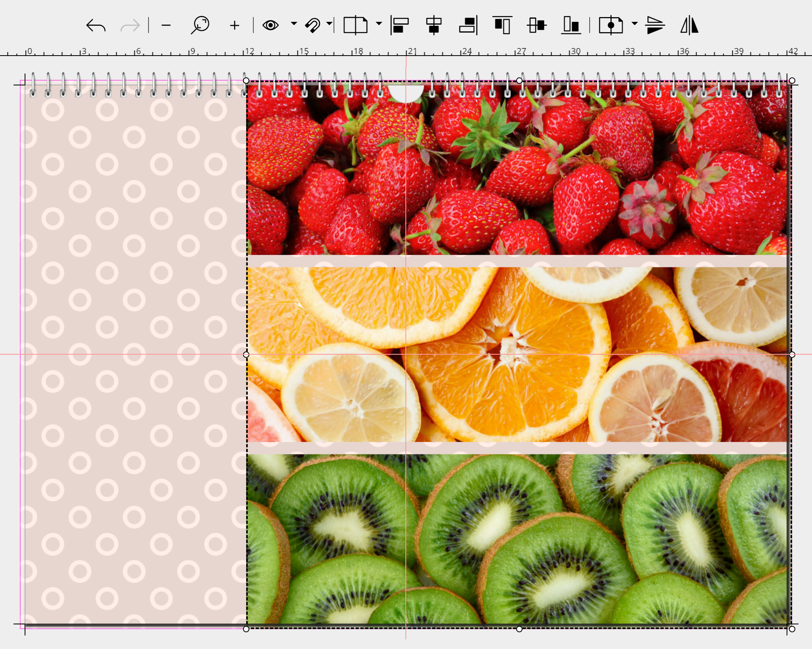Open the eye view options dropdown
The width and height of the screenshot is (812, 649).
[293, 24]
